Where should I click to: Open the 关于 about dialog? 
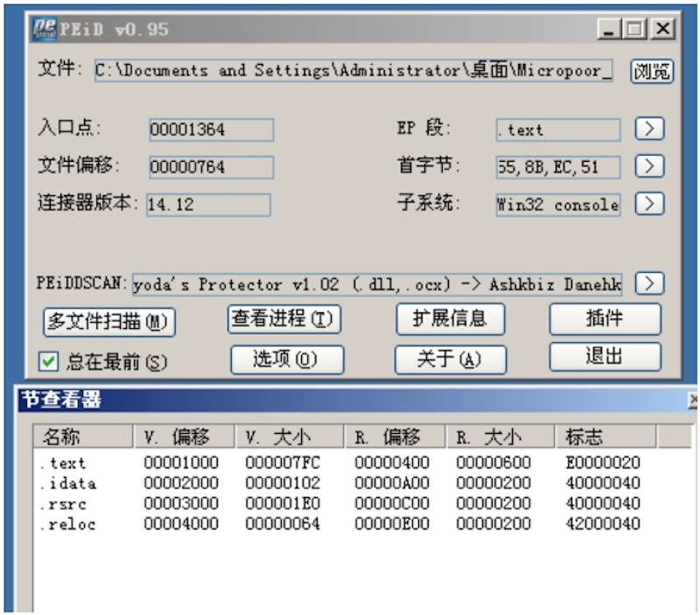tap(450, 360)
